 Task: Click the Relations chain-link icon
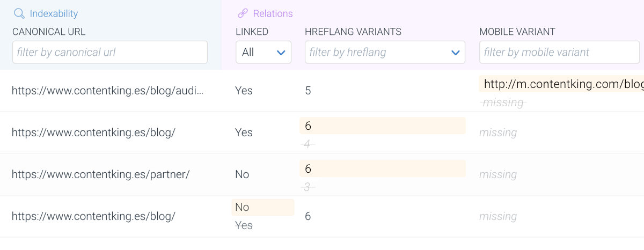tap(243, 13)
